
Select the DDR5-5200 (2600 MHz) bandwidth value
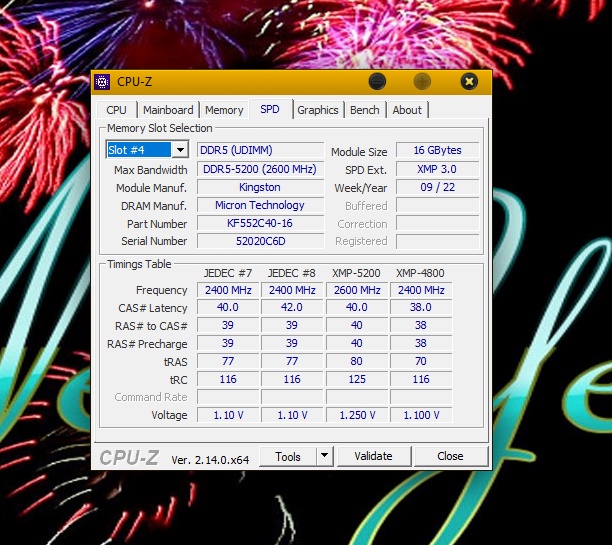click(x=260, y=169)
